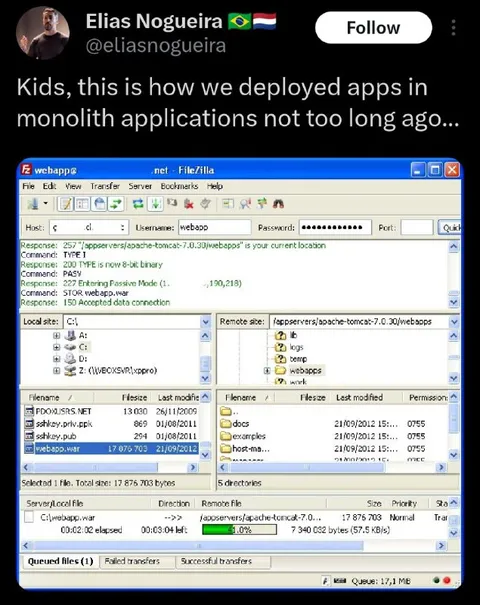Open the filename filters dialog icon
This screenshot has width=480, height=605.
coord(228,204)
